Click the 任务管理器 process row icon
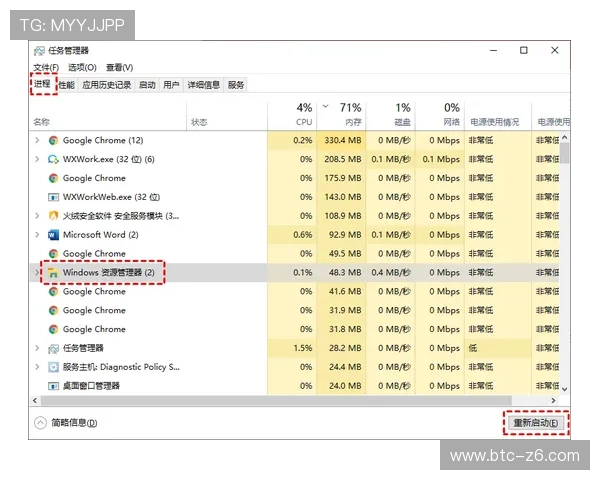The width and height of the screenshot is (600, 480). tap(53, 348)
